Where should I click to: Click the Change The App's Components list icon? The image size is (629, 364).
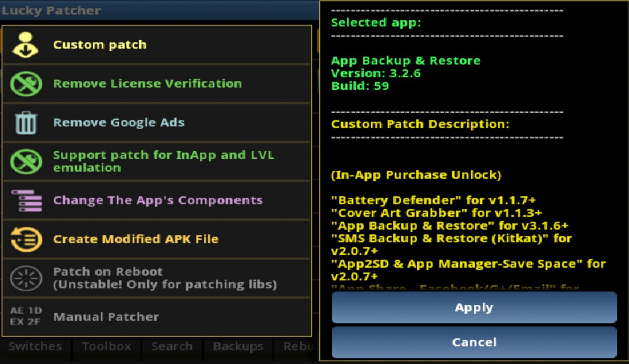click(x=26, y=201)
